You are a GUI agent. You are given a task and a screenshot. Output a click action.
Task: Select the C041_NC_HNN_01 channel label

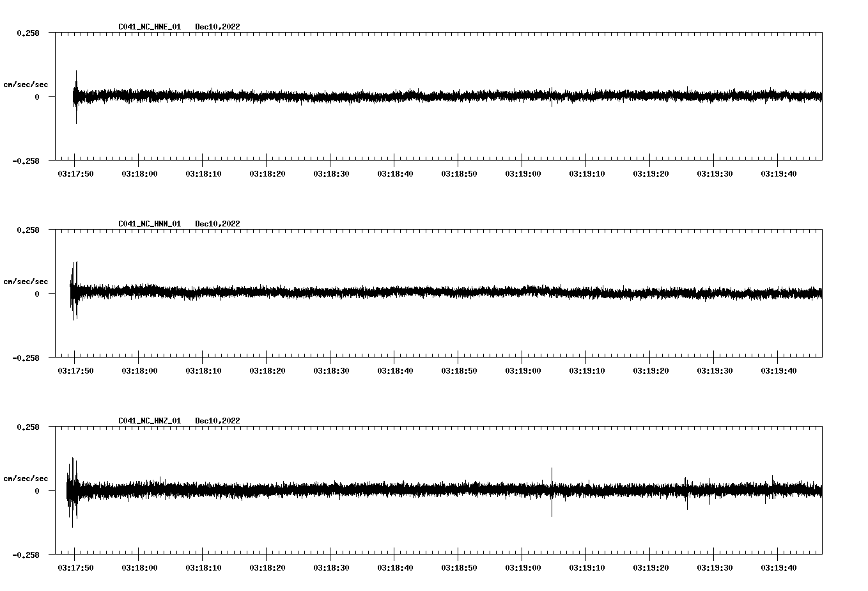pyautogui.click(x=148, y=224)
